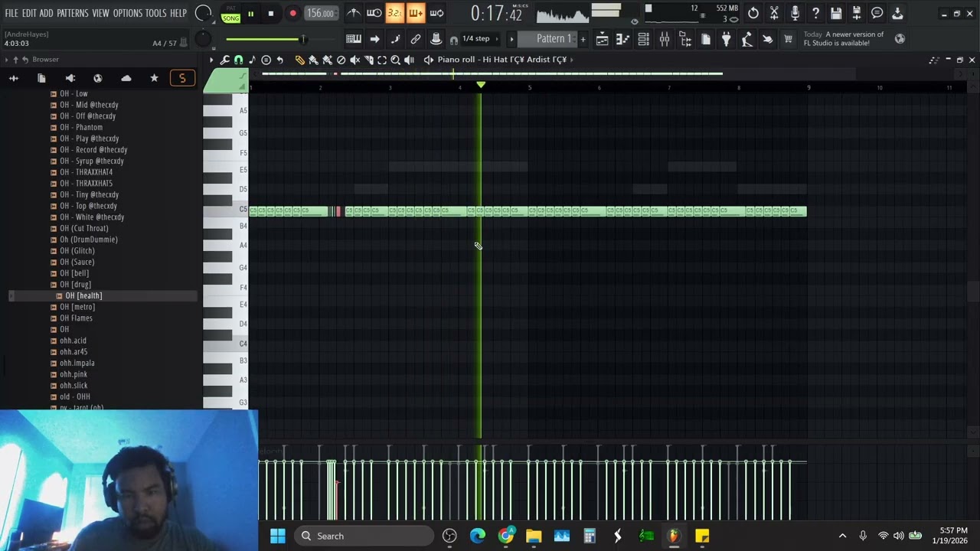
Task: Open browser cloud content tab
Action: [x=126, y=78]
